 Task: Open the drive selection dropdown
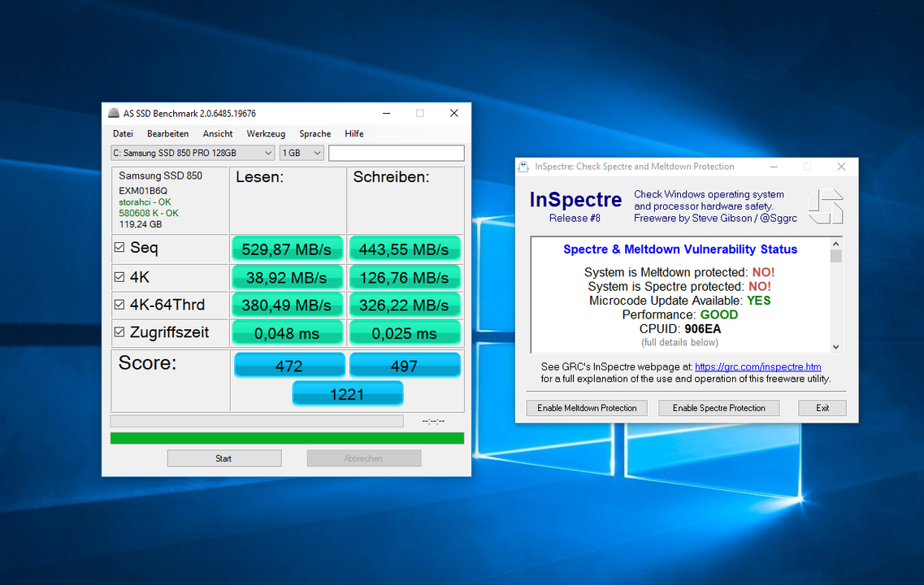click(193, 154)
